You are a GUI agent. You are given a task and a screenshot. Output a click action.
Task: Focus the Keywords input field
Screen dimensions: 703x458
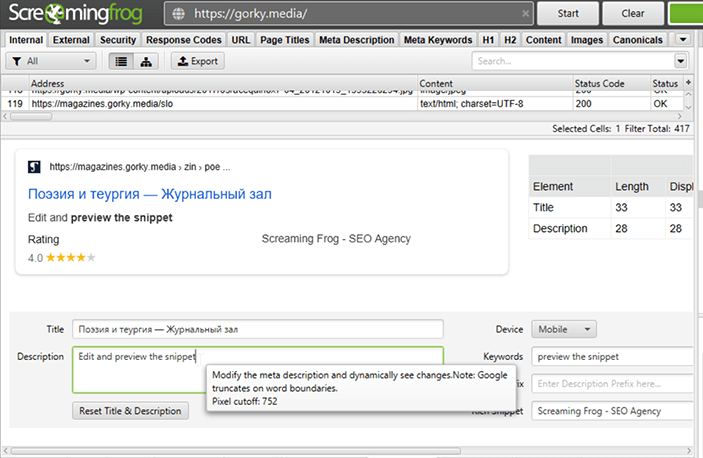(612, 357)
